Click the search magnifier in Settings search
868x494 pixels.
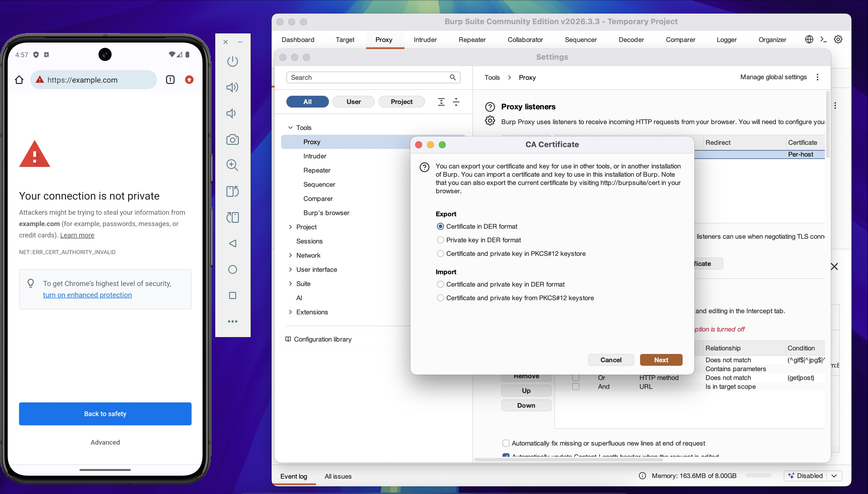coord(453,77)
